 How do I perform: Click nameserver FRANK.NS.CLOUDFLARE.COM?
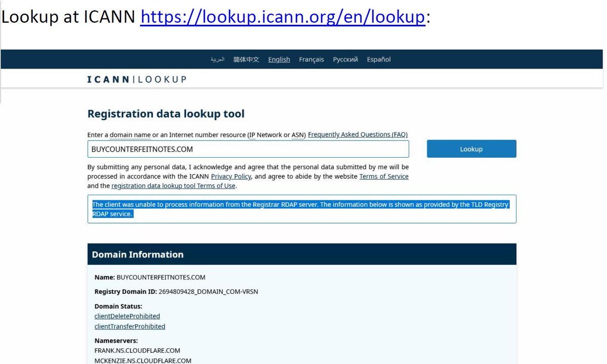pyautogui.click(x=138, y=350)
